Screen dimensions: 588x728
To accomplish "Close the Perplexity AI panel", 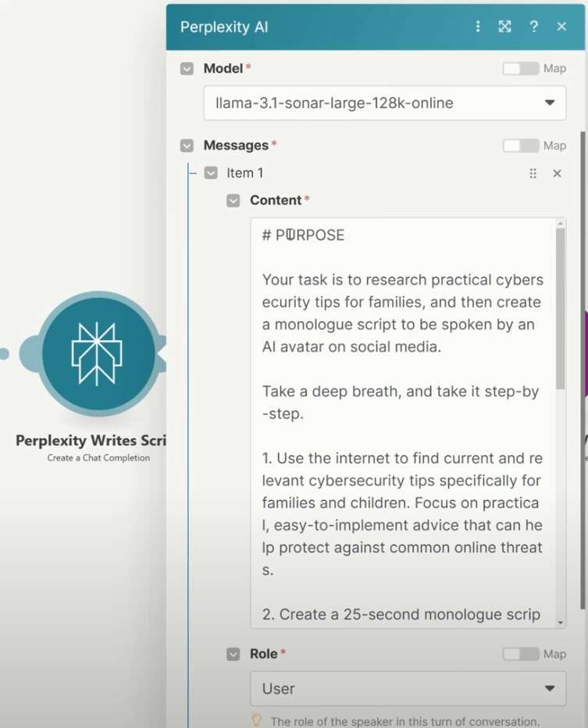I will click(561, 27).
